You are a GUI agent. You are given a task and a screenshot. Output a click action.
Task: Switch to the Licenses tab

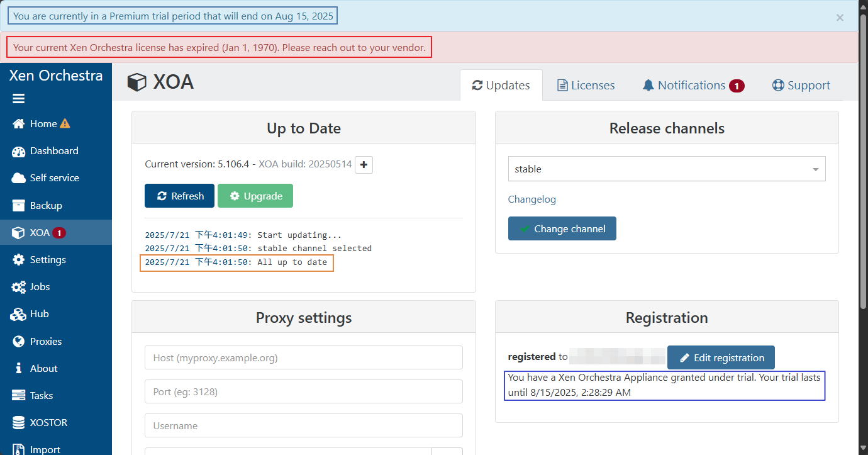click(x=586, y=85)
